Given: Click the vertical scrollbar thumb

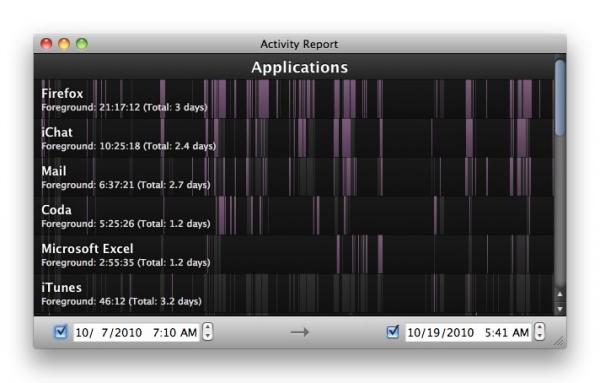Looking at the screenshot, I should (x=560, y=97).
